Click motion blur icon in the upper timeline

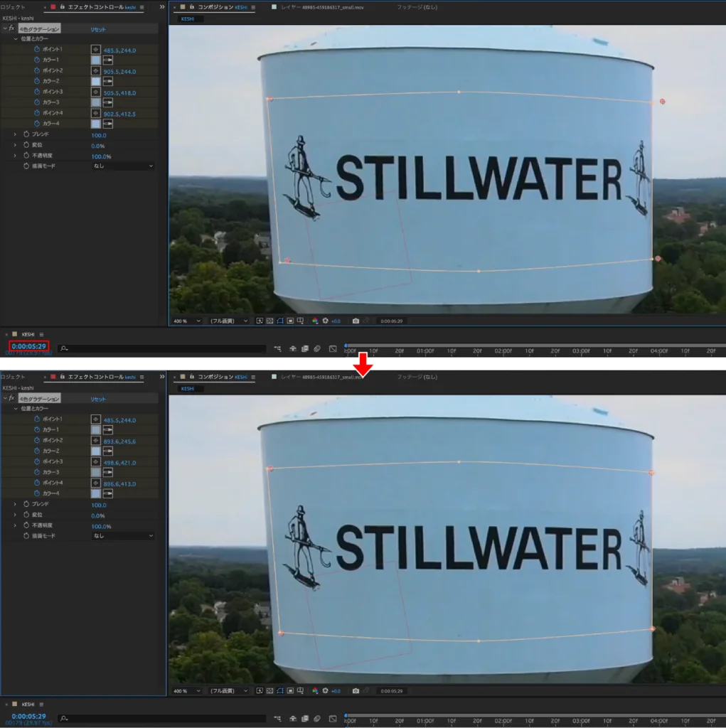tap(317, 348)
